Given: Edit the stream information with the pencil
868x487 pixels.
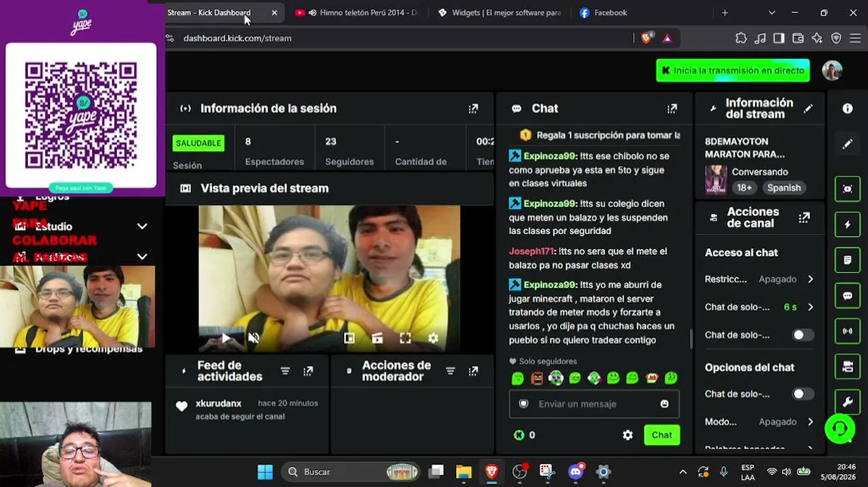Looking at the screenshot, I should [808, 108].
